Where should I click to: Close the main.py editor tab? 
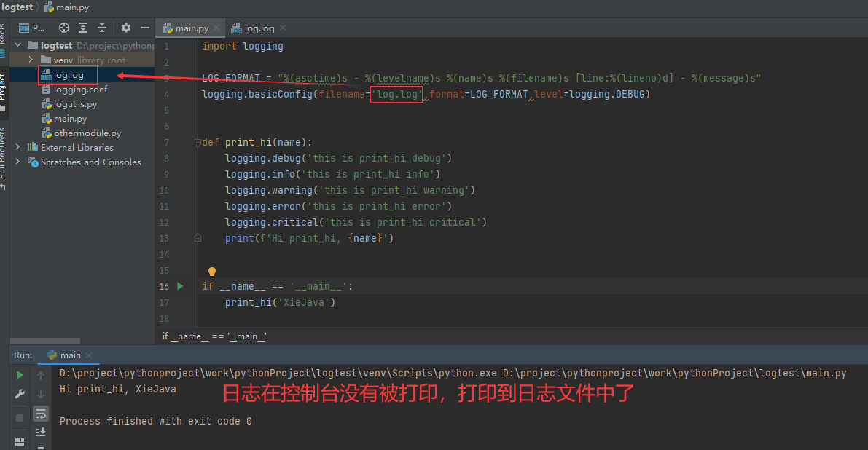coord(218,28)
